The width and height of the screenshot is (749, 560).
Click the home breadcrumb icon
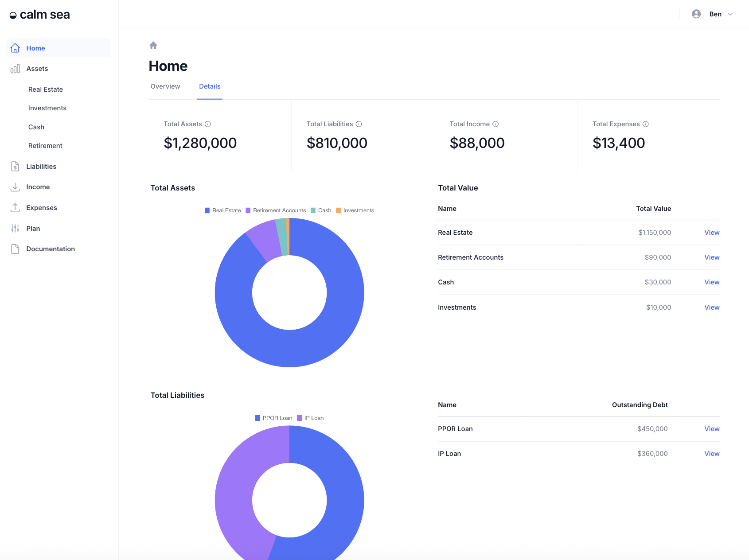tap(153, 45)
